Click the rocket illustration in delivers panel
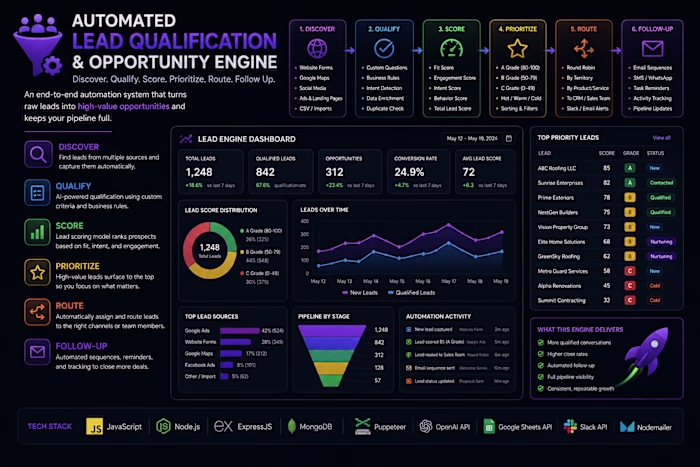Image resolution: width=700 pixels, height=467 pixels. point(645,355)
